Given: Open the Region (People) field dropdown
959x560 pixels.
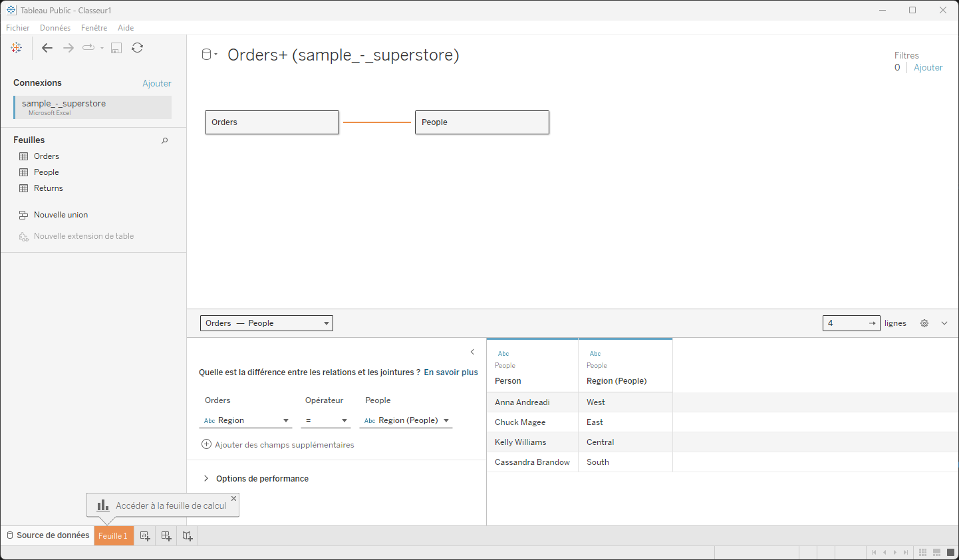Looking at the screenshot, I should pos(406,420).
